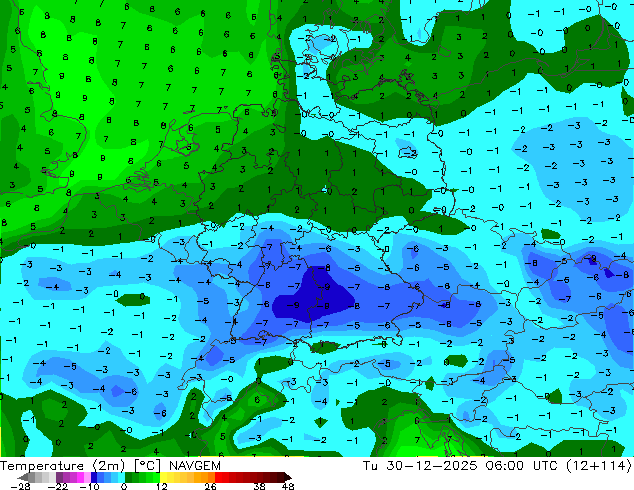Image resolution: width=634 pixels, height=490 pixels.
Task: Click the '-22' legend label
Action: (57, 486)
